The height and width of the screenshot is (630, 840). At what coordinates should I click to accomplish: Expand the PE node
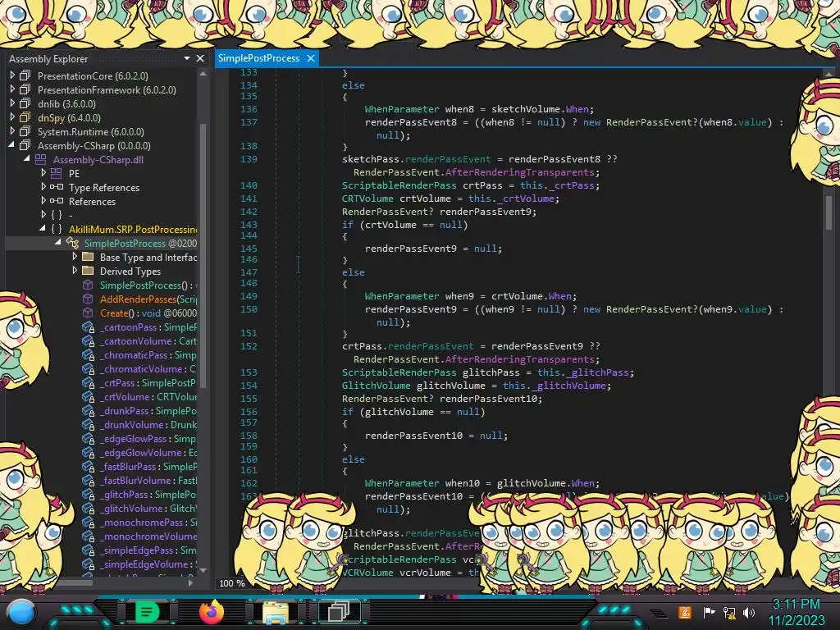43,173
